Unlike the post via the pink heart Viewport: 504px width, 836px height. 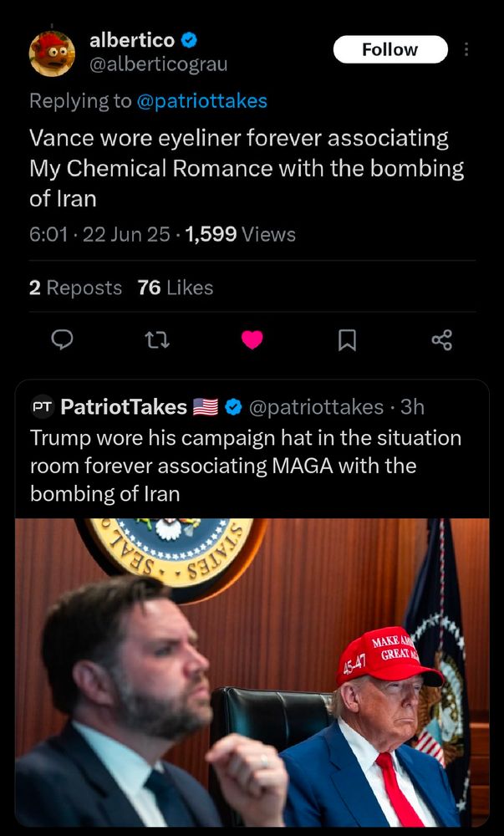click(x=252, y=339)
